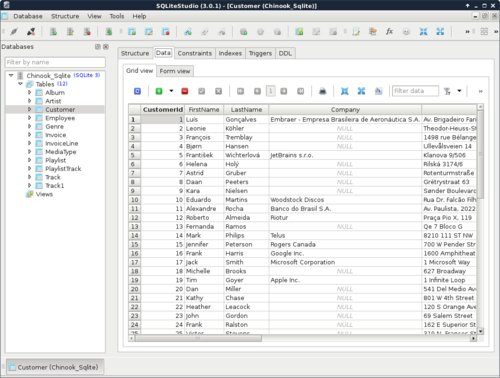The height and width of the screenshot is (378, 500).
Task: Switch to the Constraints tab
Action: pos(195,53)
